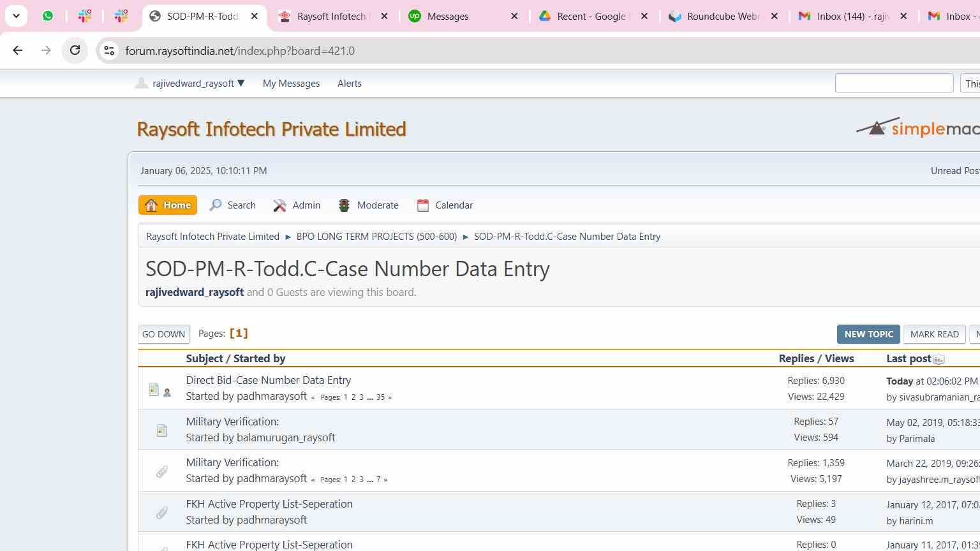
Task: View site information icon in address bar
Action: (x=109, y=50)
